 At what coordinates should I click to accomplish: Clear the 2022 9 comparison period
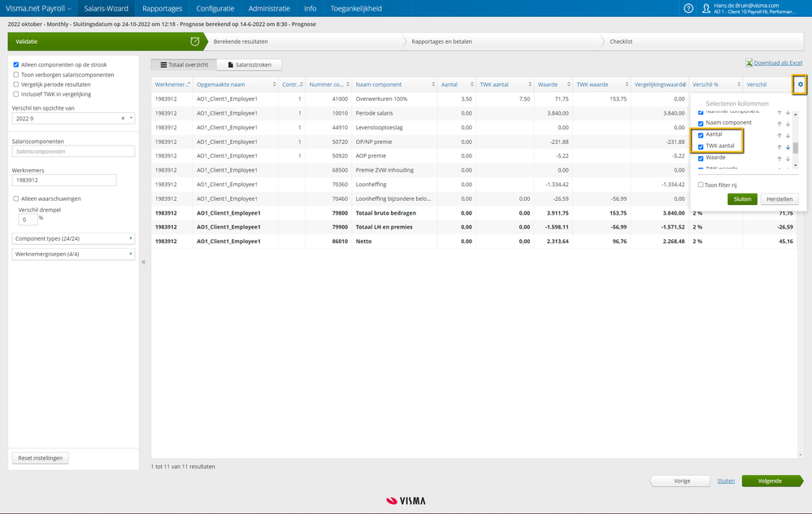pos(124,118)
